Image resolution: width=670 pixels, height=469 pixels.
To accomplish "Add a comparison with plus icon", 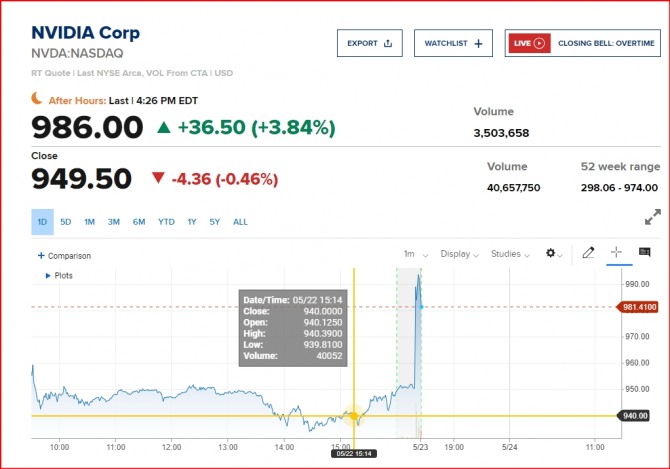I will pos(64,256).
